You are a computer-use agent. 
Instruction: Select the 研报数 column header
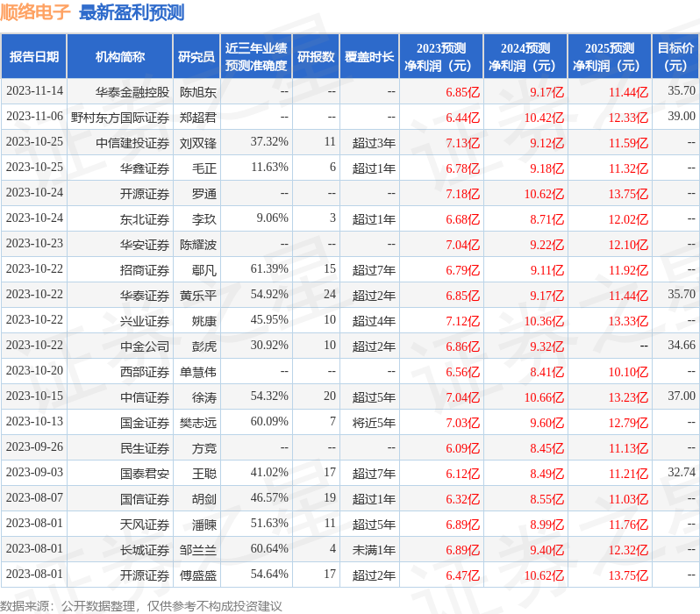pos(316,57)
